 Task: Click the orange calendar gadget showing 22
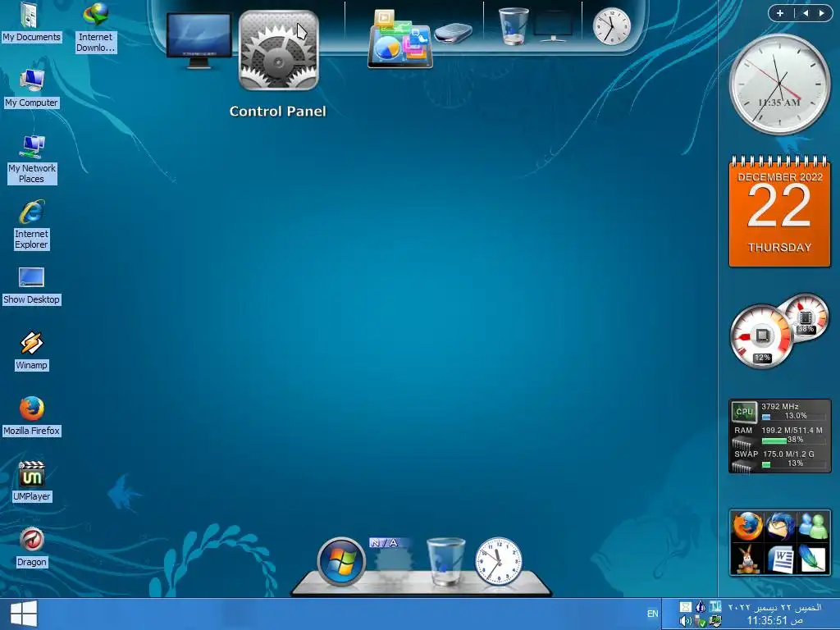[779, 211]
